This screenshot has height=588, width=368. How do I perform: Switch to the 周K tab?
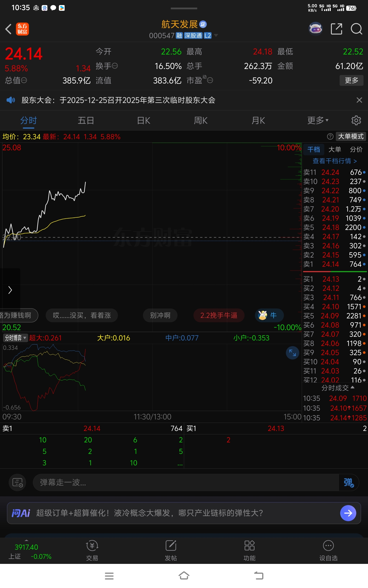[201, 121]
